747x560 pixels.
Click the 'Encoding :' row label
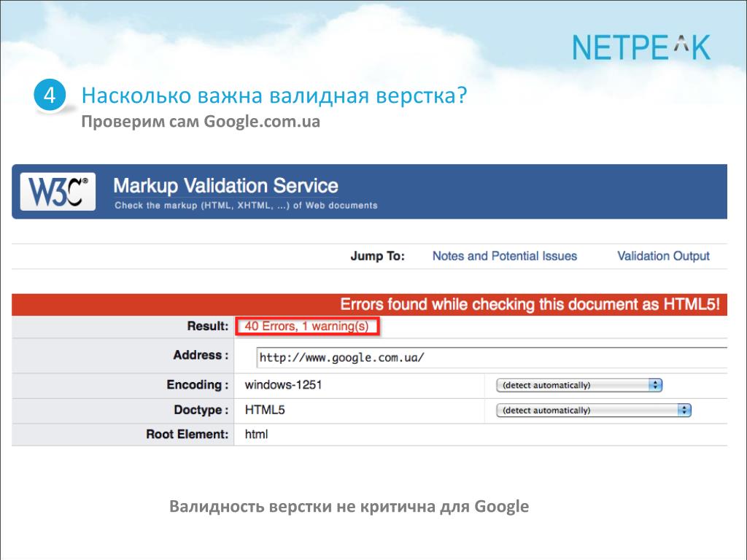click(x=197, y=385)
